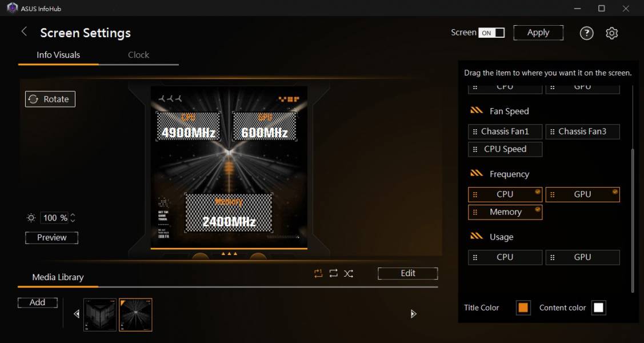644x343 pixels.
Task: Decrease brightness percentage with down stepper
Action: point(73,221)
